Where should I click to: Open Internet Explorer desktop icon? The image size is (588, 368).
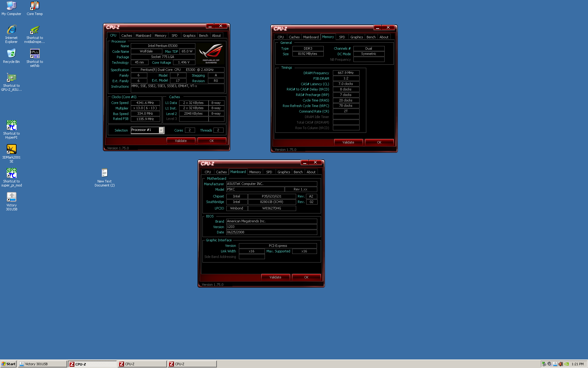coord(11,34)
